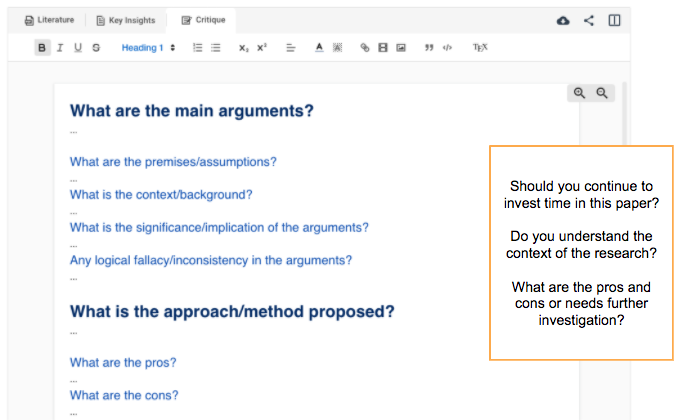Toggle italic formatting
The height and width of the screenshot is (420, 684).
coord(60,48)
